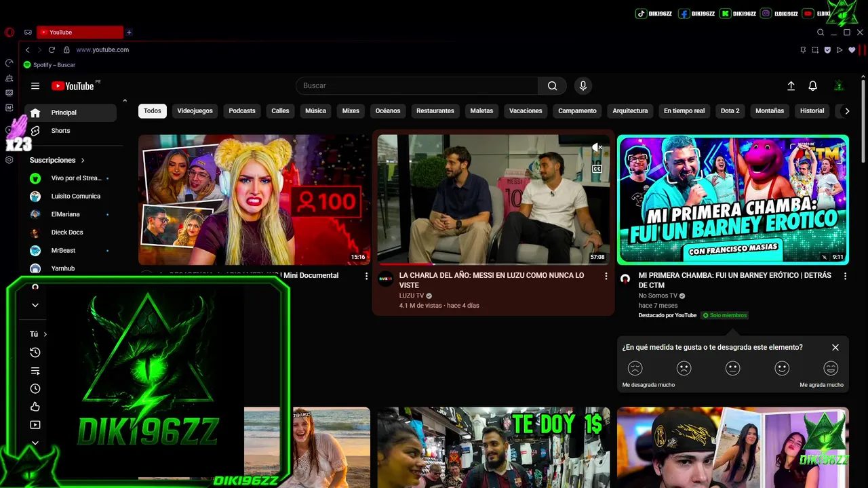
Task: Select the Dota 2 chip
Action: [x=730, y=111]
